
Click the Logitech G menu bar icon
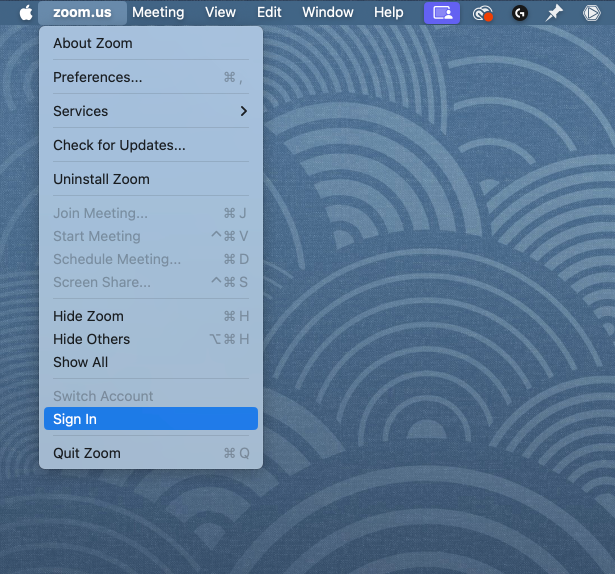pos(520,13)
